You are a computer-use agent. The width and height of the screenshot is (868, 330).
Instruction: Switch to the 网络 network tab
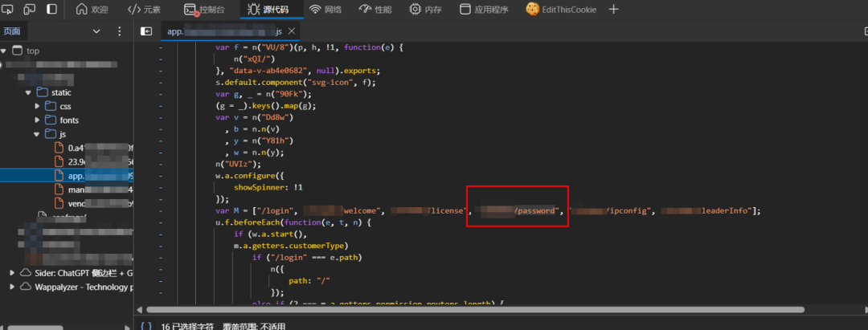pyautogui.click(x=325, y=10)
